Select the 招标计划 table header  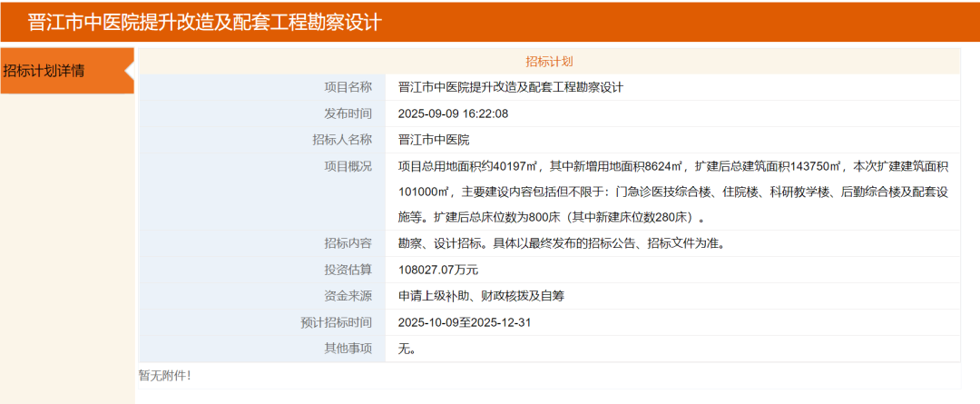549,62
